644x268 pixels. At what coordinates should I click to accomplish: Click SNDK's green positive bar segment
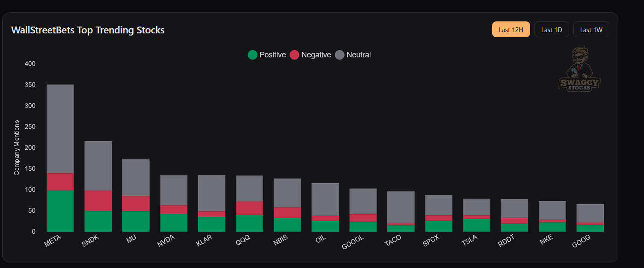tap(98, 221)
